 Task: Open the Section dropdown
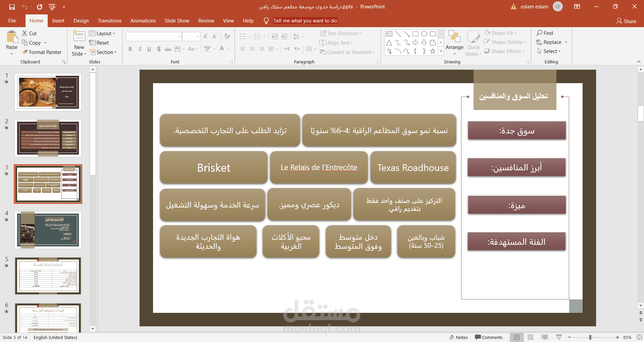point(103,52)
